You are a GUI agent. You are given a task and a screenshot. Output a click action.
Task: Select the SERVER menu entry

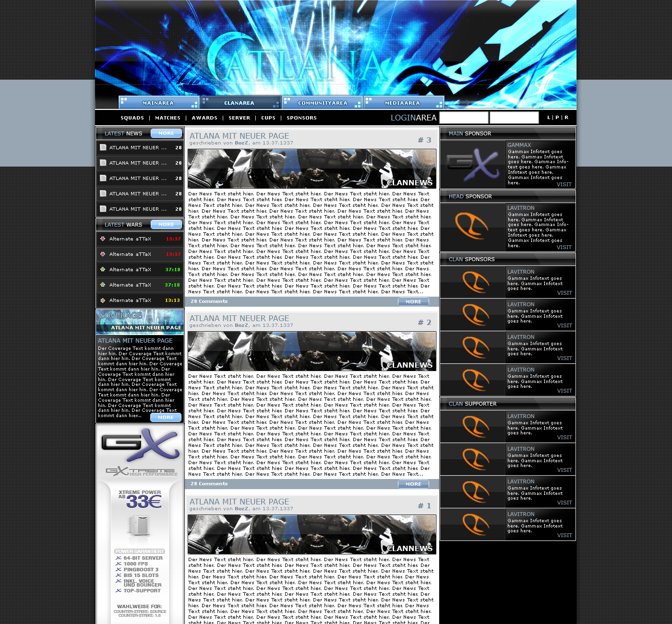(x=240, y=118)
